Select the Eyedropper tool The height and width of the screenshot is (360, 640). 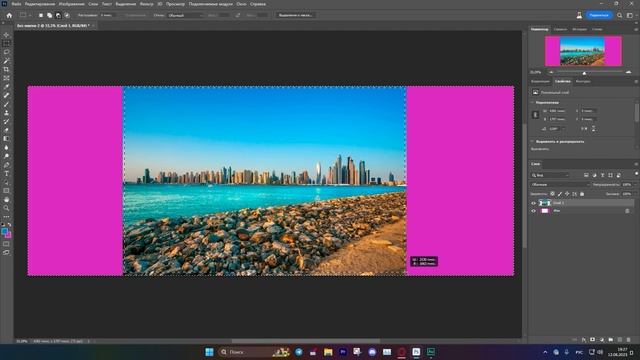(6, 87)
